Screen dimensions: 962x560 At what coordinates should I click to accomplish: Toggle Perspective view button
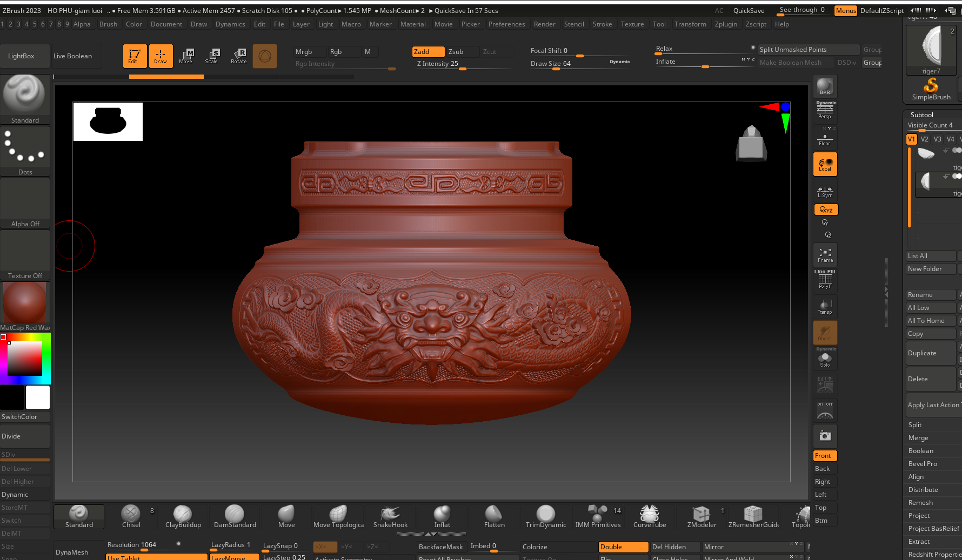pyautogui.click(x=825, y=111)
